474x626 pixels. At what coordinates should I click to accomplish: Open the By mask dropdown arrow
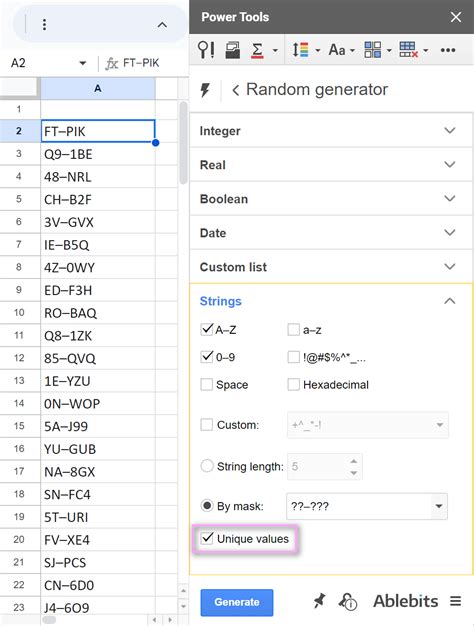pos(439,506)
